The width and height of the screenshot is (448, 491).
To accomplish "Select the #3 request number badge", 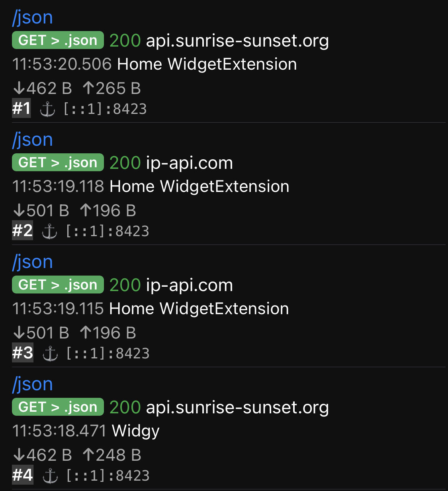I will pos(23,353).
